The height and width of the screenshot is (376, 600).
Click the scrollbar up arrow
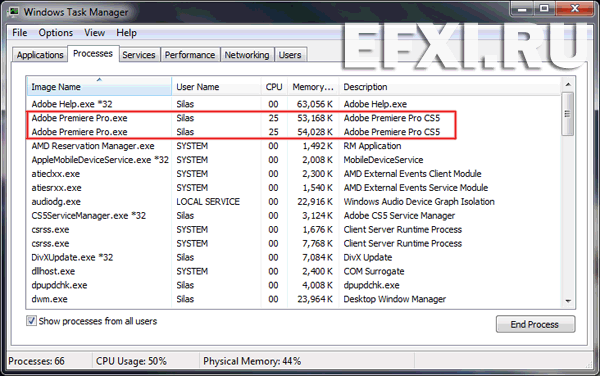568,84
